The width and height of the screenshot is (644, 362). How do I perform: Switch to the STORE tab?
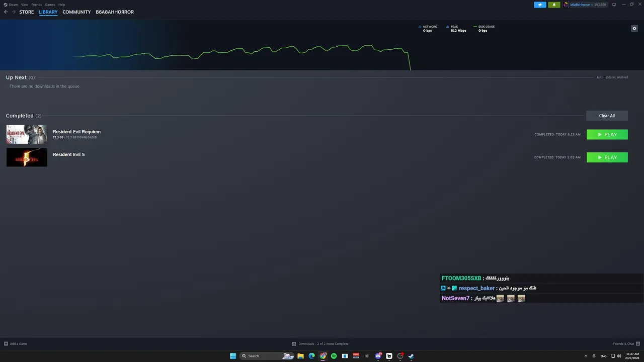pos(27,12)
